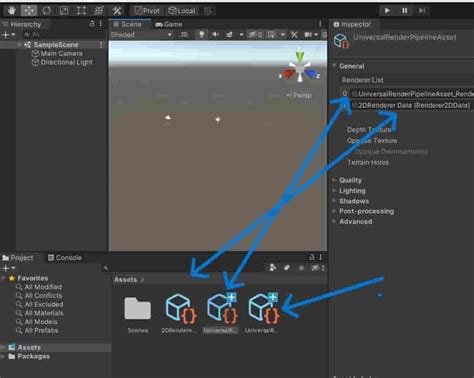Open the Hierarchy panel kebab menu
Viewport: 474px width, 378px height.
point(100,24)
